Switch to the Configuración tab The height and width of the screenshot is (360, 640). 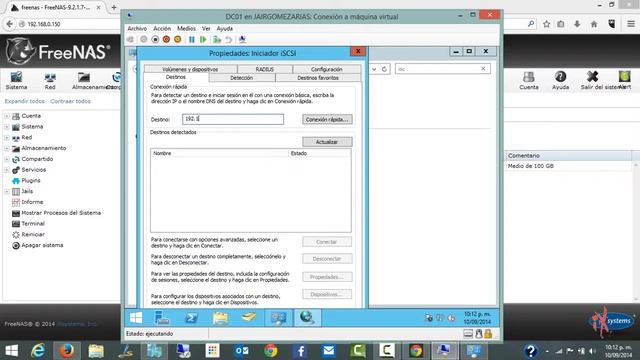click(x=327, y=69)
